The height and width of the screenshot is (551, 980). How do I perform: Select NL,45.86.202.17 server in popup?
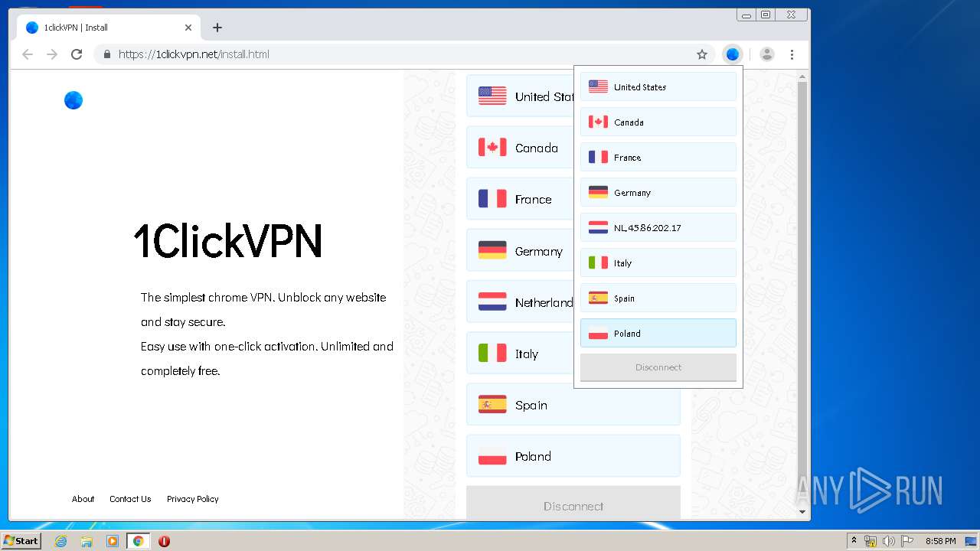(658, 227)
